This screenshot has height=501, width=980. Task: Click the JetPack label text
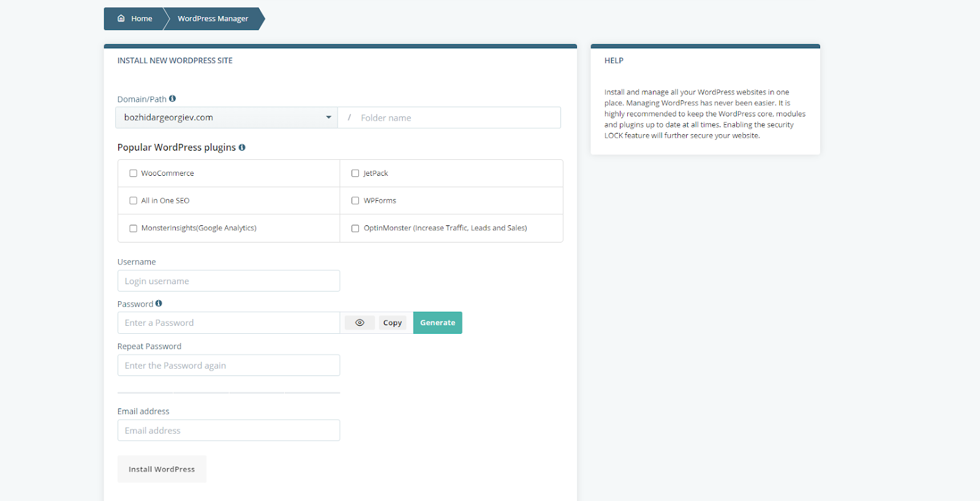[375, 173]
